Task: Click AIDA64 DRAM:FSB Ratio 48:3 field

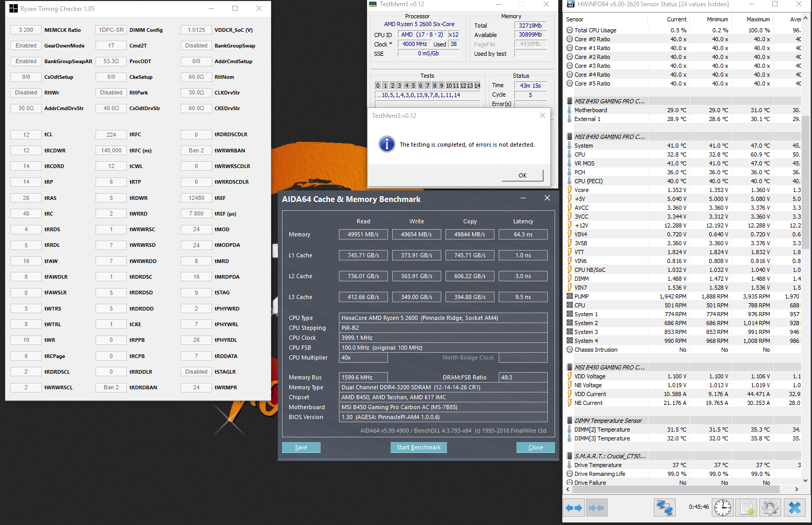Action: 523,377
